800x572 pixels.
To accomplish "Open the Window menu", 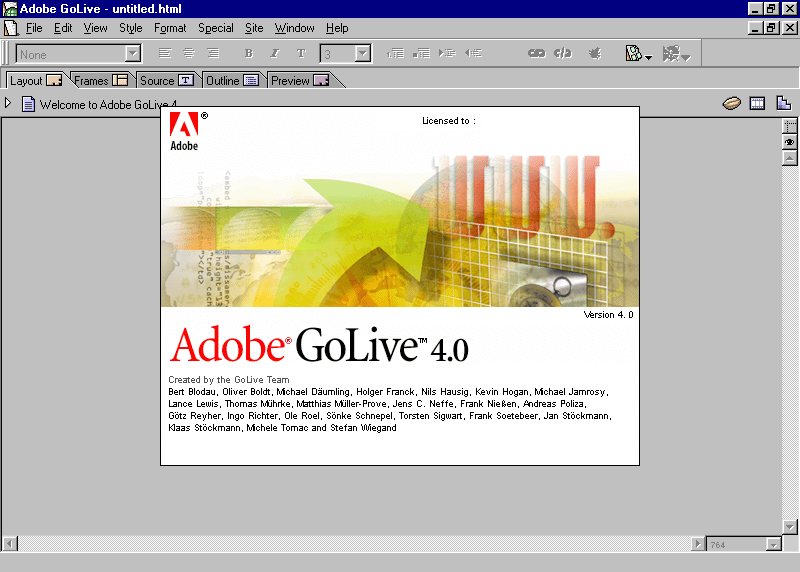I will click(x=294, y=28).
